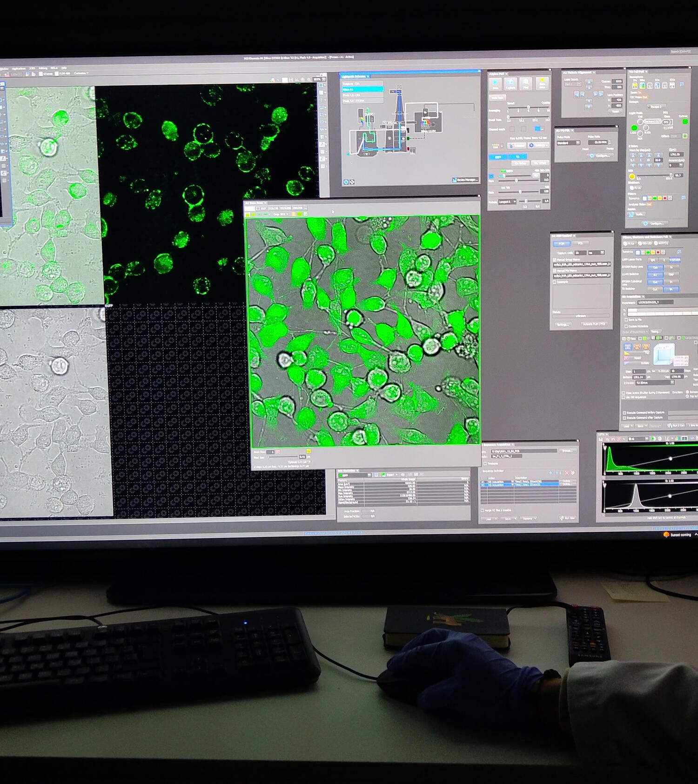Switch to the FLIM tab
698x784 pixels.
click(x=561, y=243)
